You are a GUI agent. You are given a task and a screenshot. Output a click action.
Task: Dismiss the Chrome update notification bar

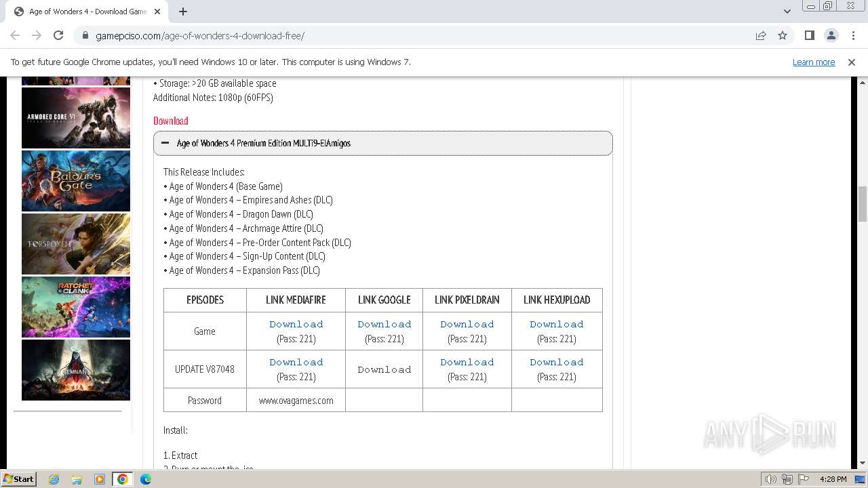(852, 62)
